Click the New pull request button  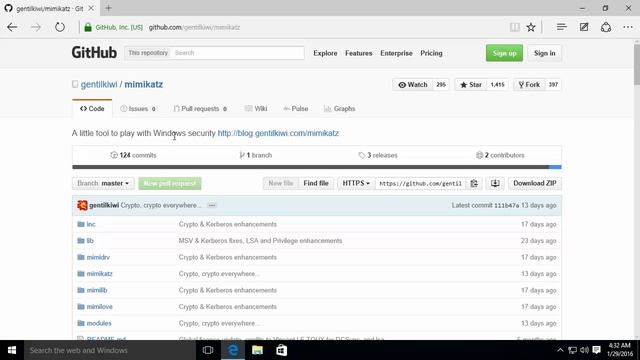pos(170,183)
